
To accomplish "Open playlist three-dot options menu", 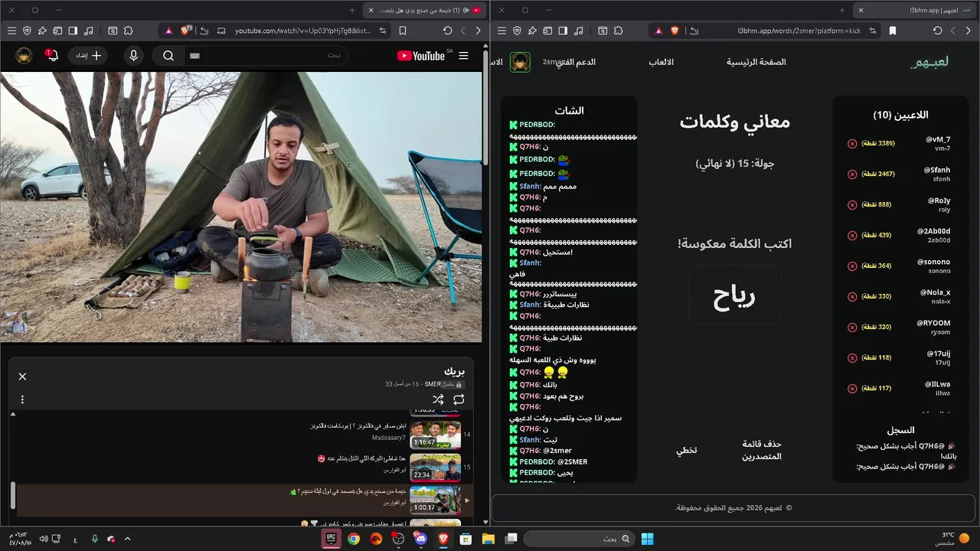I will click(x=22, y=399).
